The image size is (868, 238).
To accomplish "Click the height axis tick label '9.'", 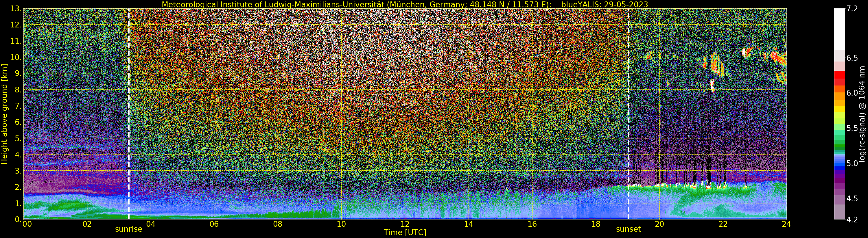I will [18, 73].
